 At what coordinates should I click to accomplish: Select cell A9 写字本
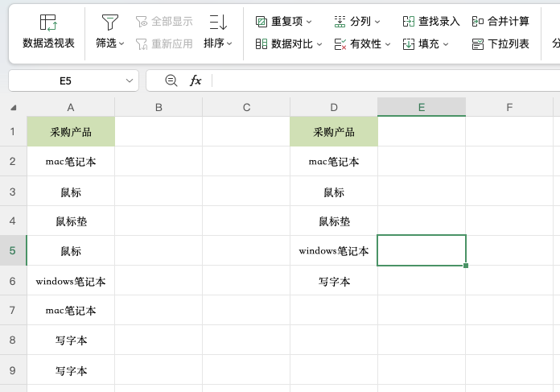71,370
